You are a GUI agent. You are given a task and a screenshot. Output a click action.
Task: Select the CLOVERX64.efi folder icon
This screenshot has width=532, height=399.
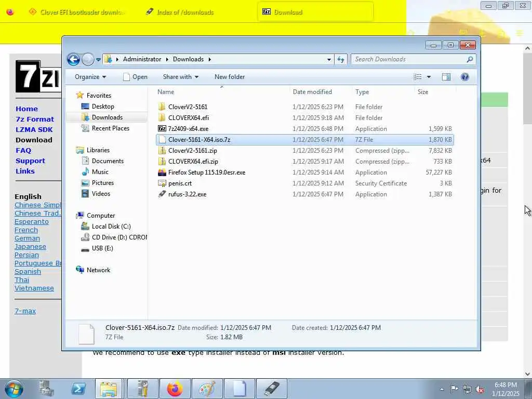click(x=162, y=118)
